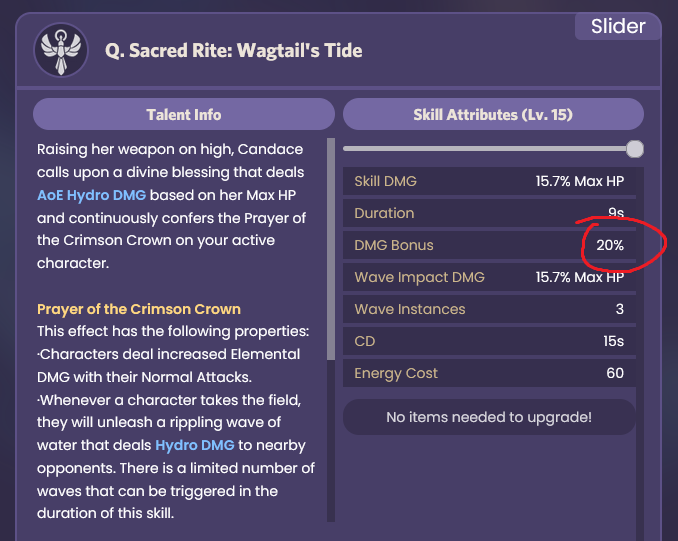Click the No items needed to upgrade box
The height and width of the screenshot is (541, 678).
(489, 417)
